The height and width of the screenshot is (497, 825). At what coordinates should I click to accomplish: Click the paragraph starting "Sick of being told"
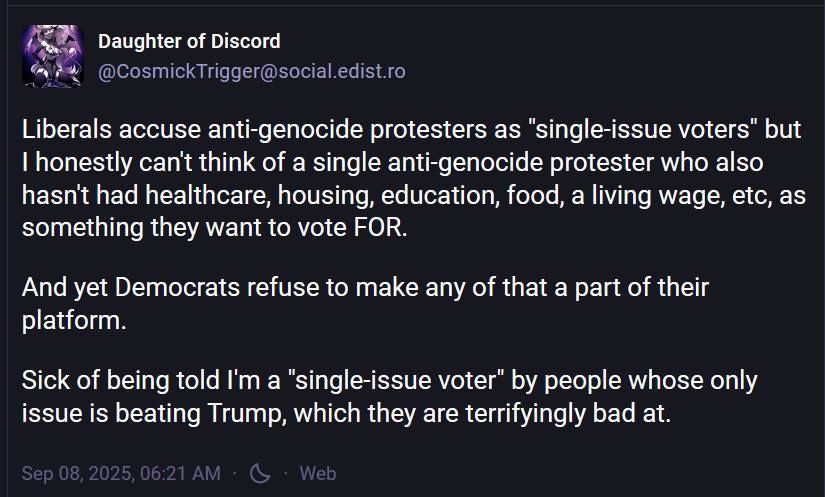390,397
